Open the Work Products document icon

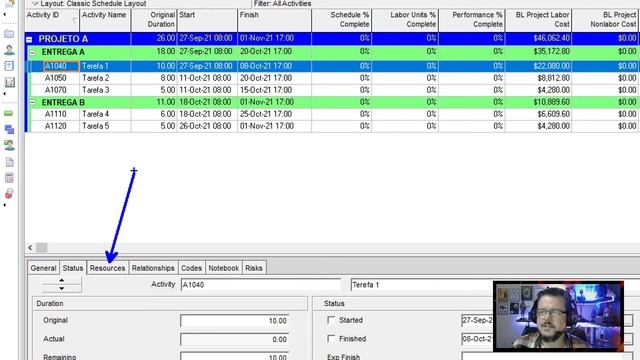[x=9, y=162]
